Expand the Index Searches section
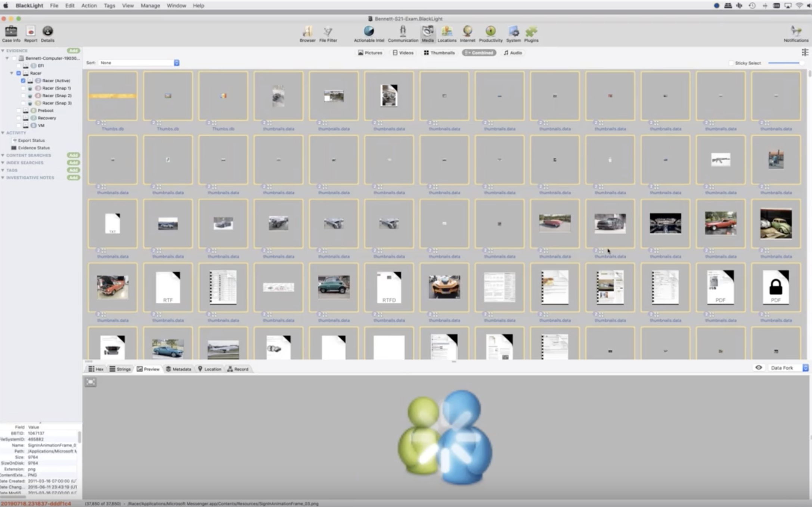Screen dimensions: 812x507 pos(3,163)
